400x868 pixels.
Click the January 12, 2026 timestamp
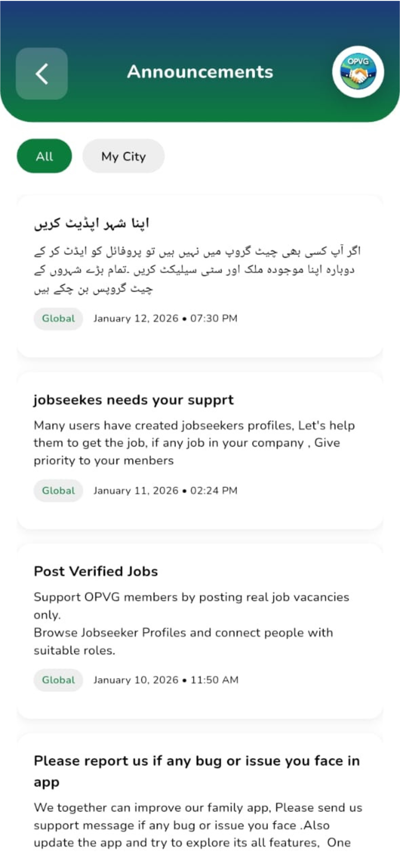[165, 319]
